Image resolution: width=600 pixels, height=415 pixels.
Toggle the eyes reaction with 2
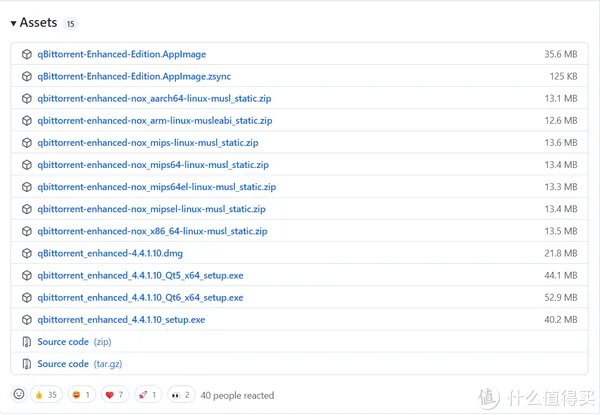click(x=180, y=395)
